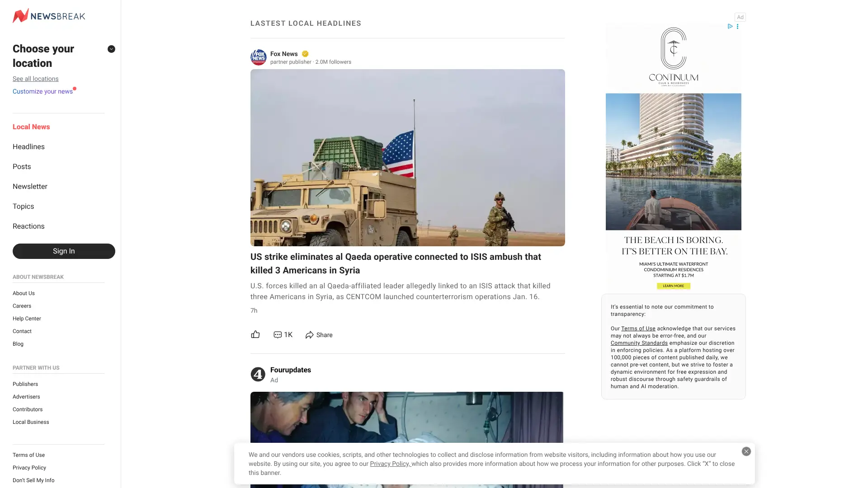Click the Fox News avatar icon
Screen dimensions: 868x488
259,57
